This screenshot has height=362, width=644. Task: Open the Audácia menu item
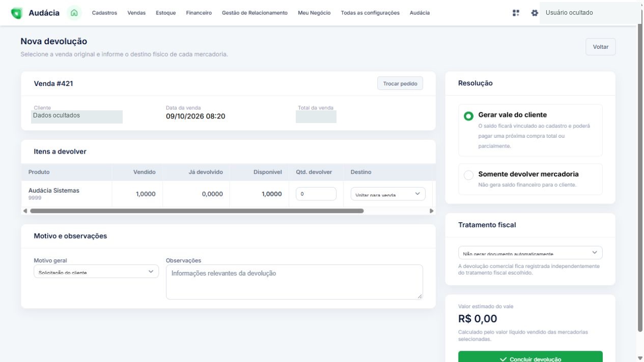click(x=419, y=13)
